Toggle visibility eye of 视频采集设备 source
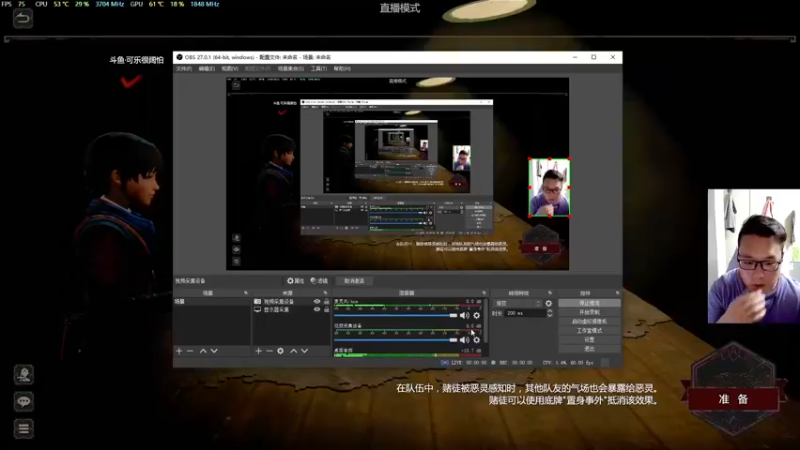Image resolution: width=800 pixels, height=450 pixels. 317,302
